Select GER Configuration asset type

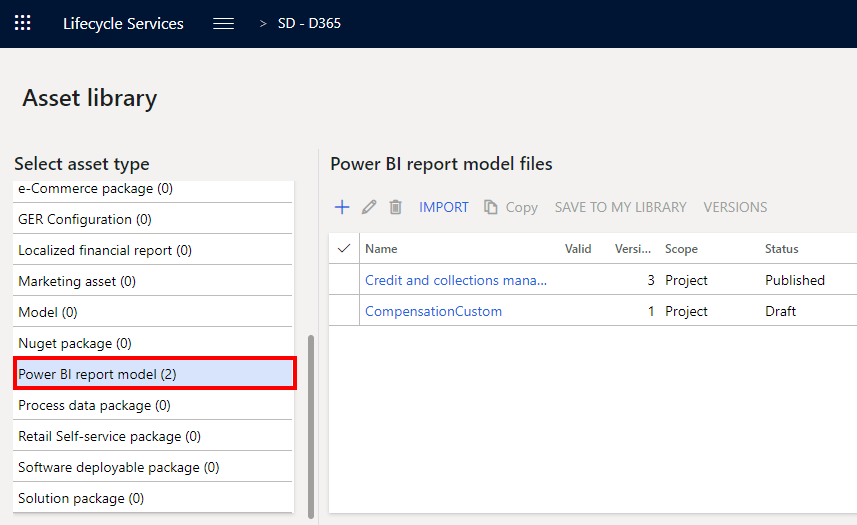pos(153,219)
